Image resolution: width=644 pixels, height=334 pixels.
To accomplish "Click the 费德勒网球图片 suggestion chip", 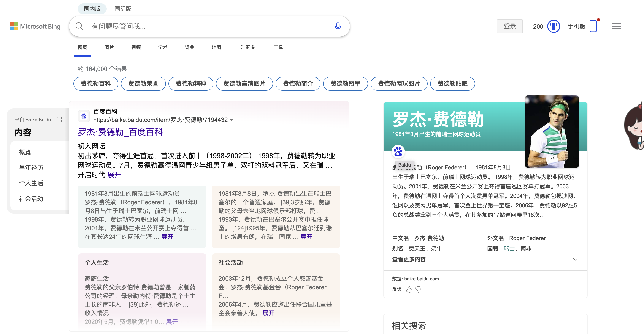I will point(399,84).
